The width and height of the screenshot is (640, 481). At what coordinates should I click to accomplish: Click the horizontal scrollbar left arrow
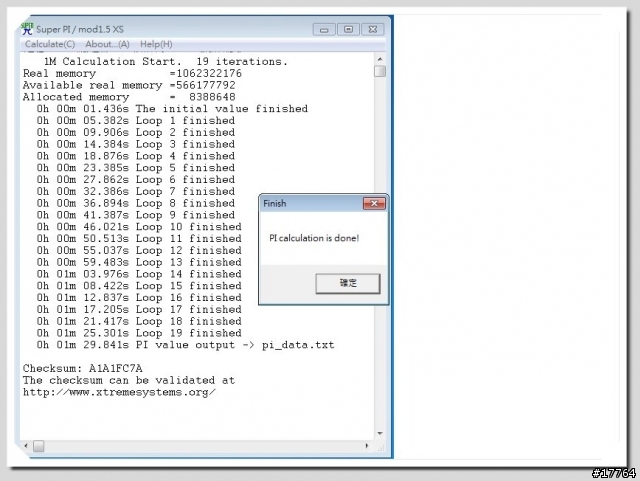point(26,446)
